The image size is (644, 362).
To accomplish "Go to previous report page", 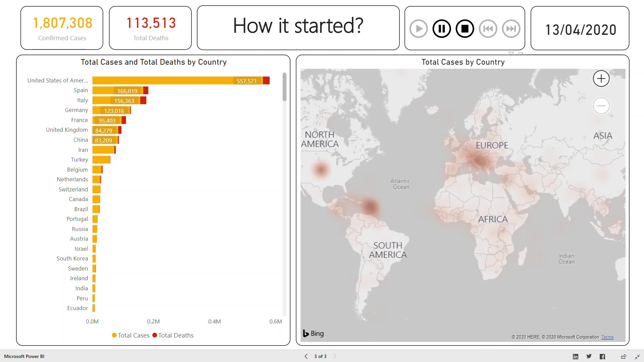I will [306, 356].
